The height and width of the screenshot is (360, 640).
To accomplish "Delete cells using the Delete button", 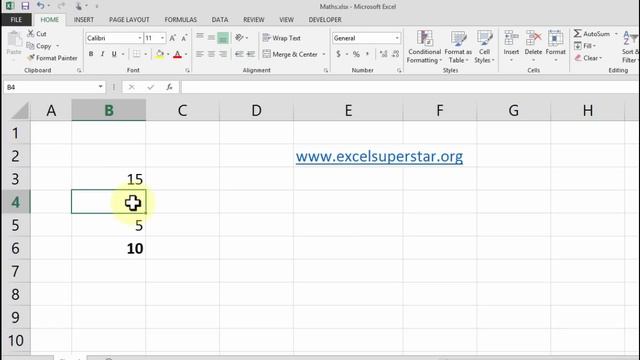I will coord(533,46).
